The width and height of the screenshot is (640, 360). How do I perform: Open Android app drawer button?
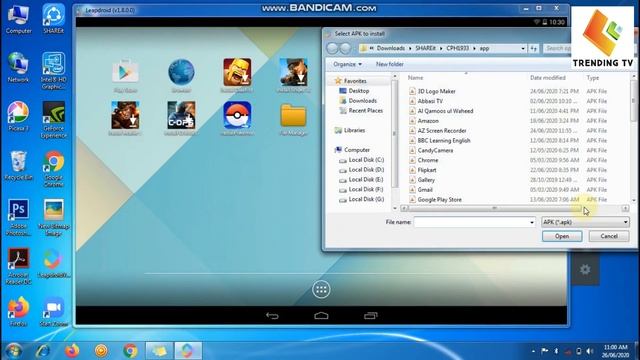point(321,290)
